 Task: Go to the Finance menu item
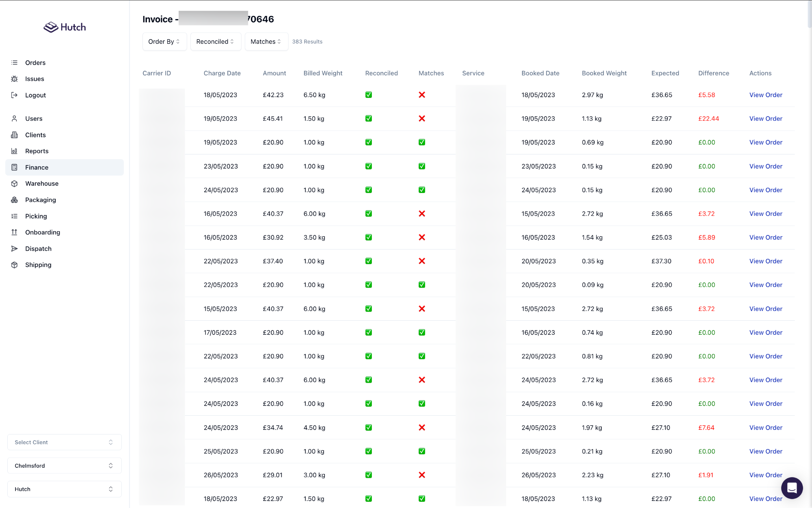(x=37, y=167)
